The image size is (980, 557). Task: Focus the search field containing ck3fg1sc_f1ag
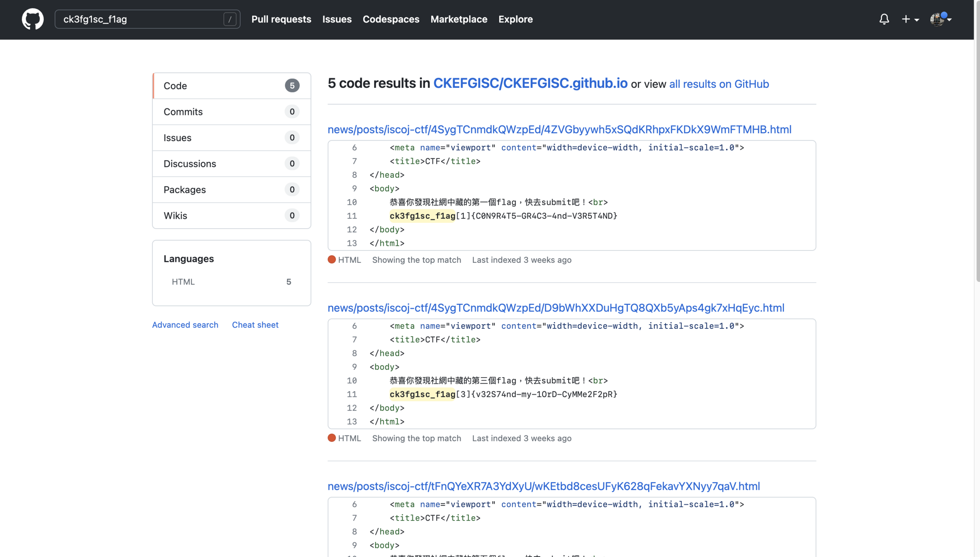(x=147, y=19)
